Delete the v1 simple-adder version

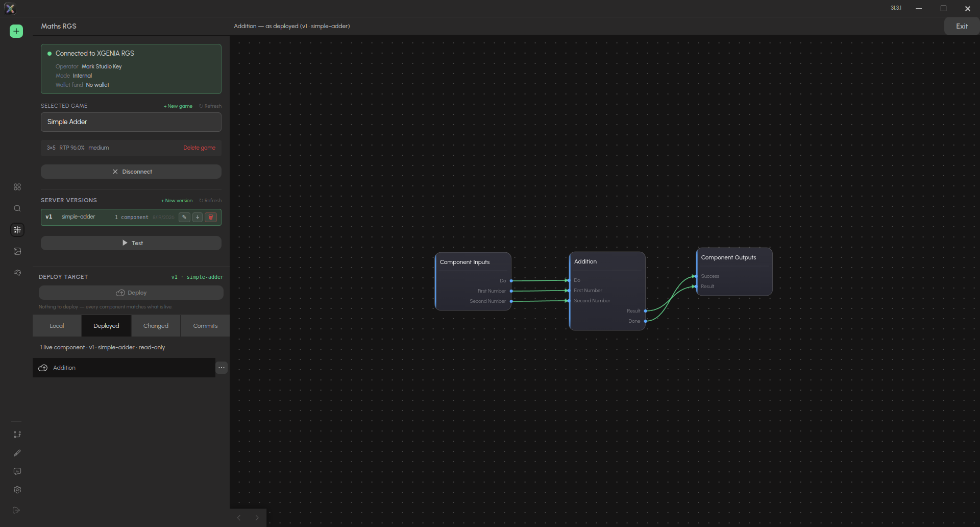coord(211,217)
